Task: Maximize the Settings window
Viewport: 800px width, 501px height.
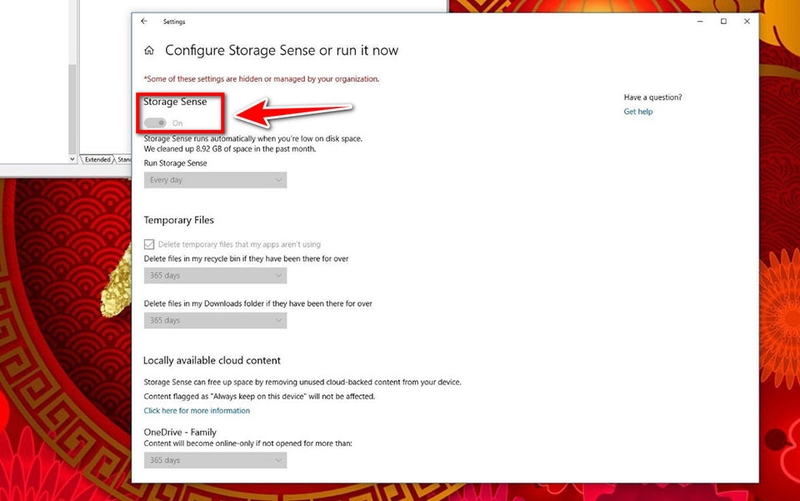Action: (723, 21)
